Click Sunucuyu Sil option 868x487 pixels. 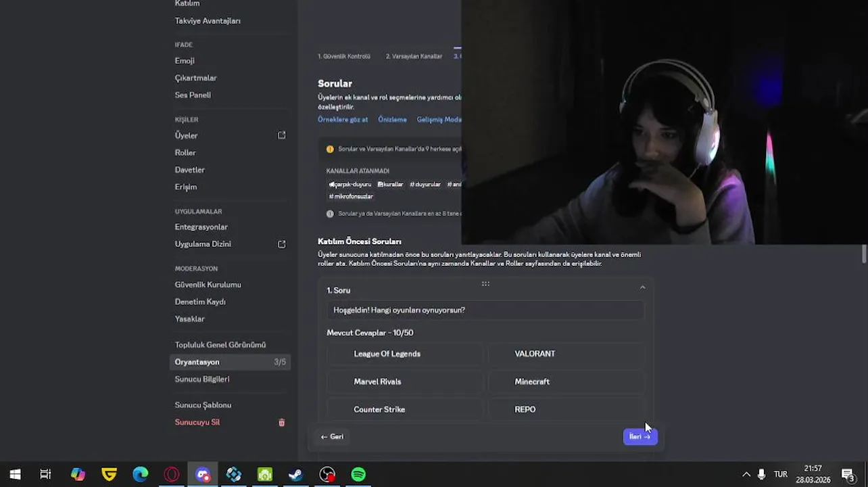click(197, 422)
